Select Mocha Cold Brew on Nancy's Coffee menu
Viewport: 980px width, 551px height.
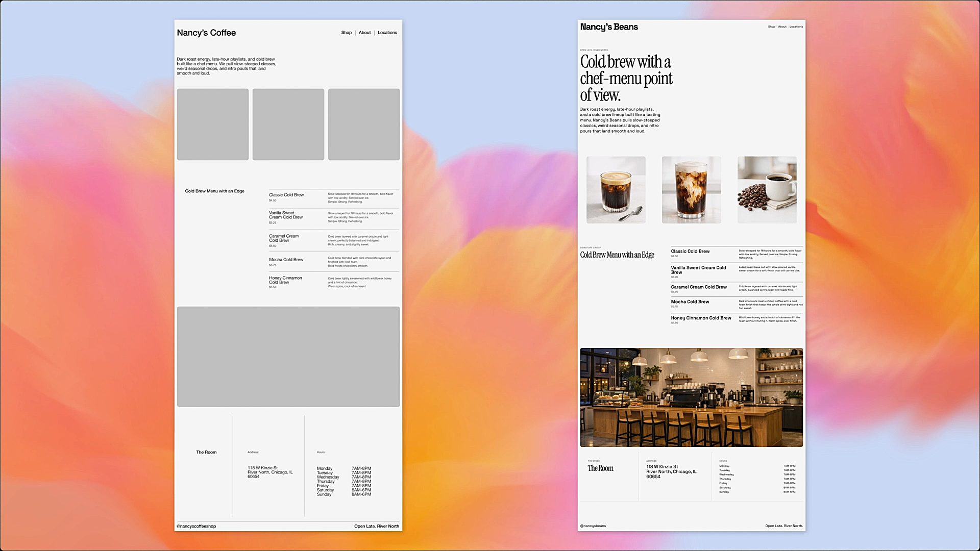click(x=286, y=260)
